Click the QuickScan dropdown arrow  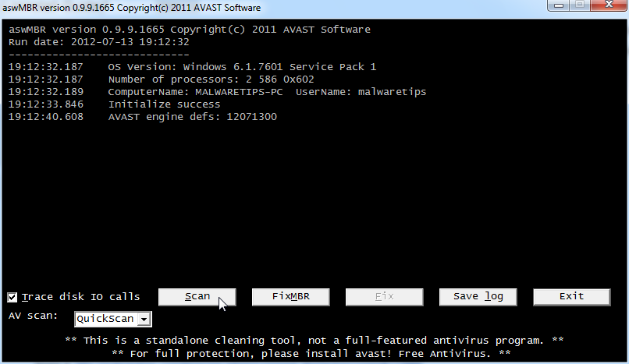pos(144,319)
